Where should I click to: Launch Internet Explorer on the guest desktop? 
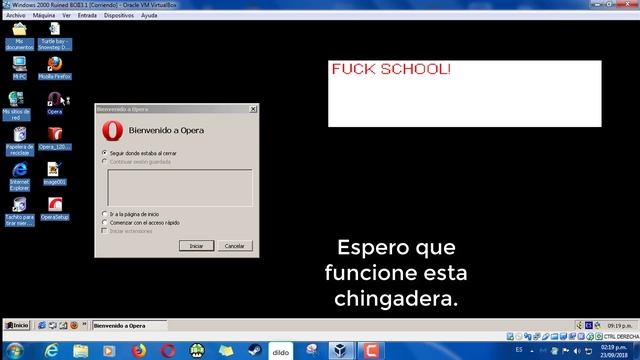pyautogui.click(x=20, y=176)
